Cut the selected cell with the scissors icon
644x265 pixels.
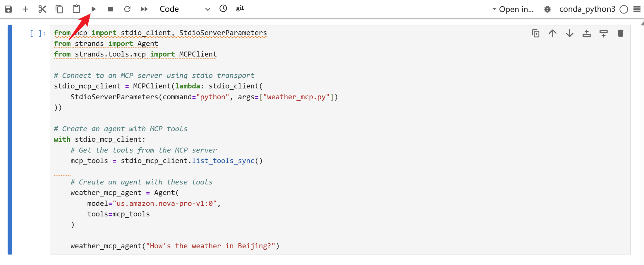(42, 9)
